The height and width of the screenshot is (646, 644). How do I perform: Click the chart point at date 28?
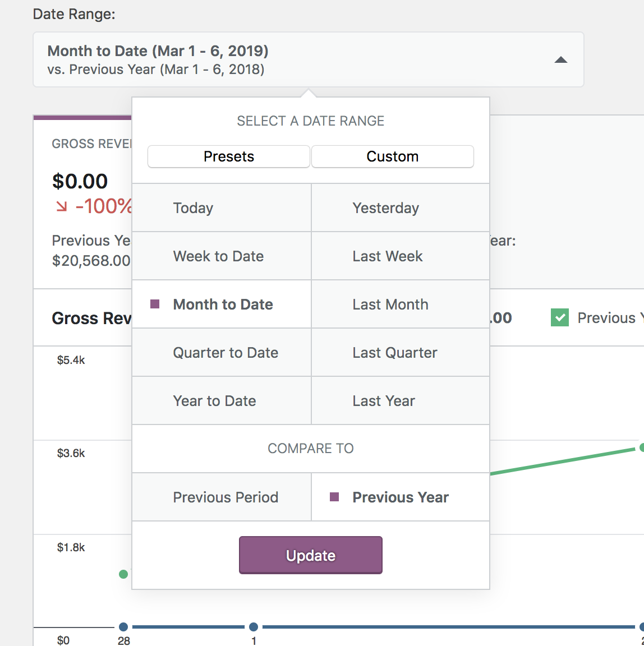point(123,626)
